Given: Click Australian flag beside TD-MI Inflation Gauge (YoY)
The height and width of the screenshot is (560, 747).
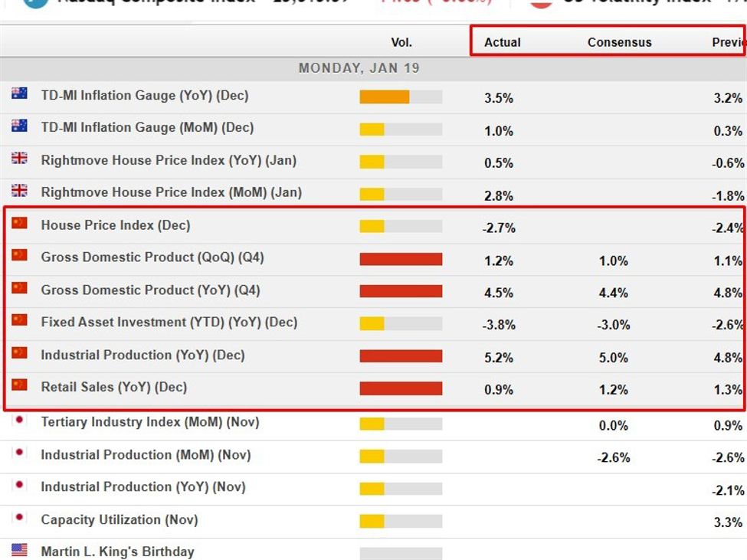Looking at the screenshot, I should 19,93.
